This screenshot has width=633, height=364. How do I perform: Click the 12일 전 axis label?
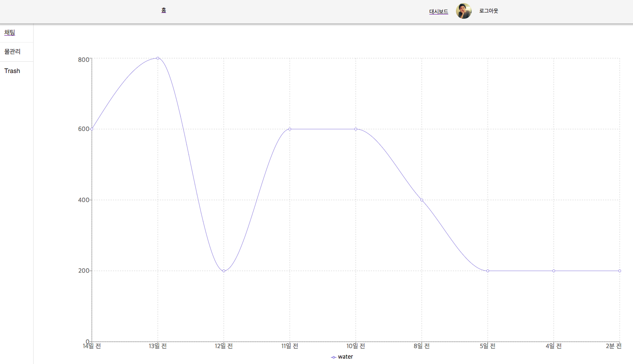click(x=224, y=346)
